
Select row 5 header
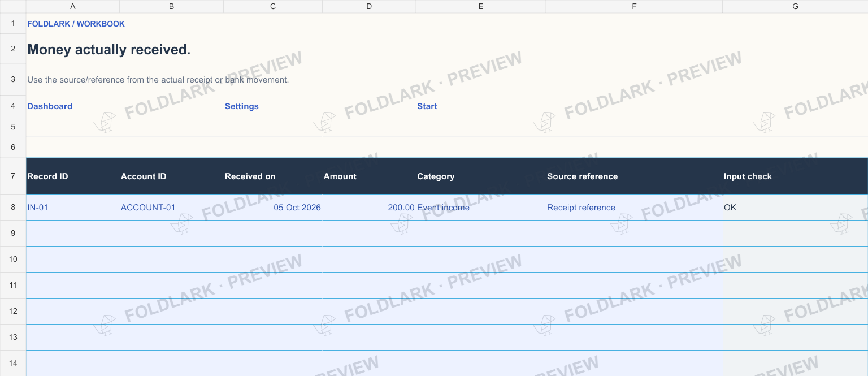pos(13,127)
